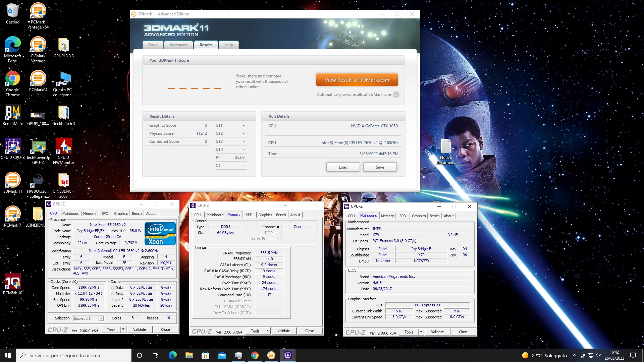The height and width of the screenshot is (362, 644).
Task: Open the weather widget showing 22°C Soleggiato
Action: tap(544, 355)
